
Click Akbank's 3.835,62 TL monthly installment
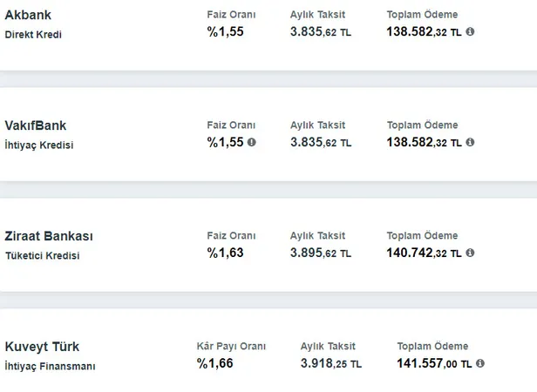coord(321,31)
